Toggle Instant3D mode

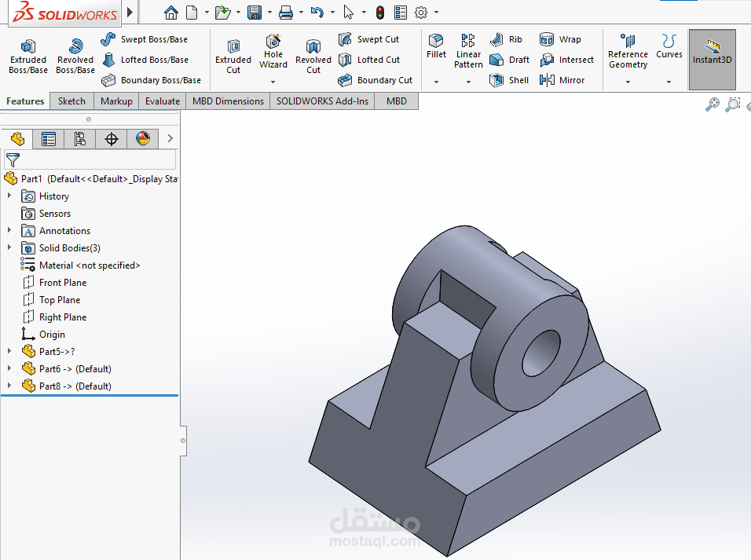(x=713, y=60)
